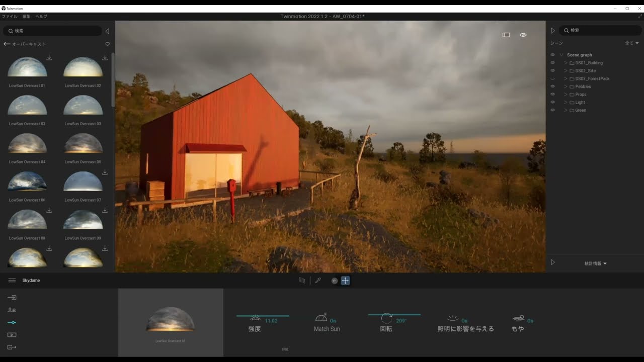644x362 pixels.
Task: Download LowSun Overcast 01 skydome
Action: (x=49, y=58)
